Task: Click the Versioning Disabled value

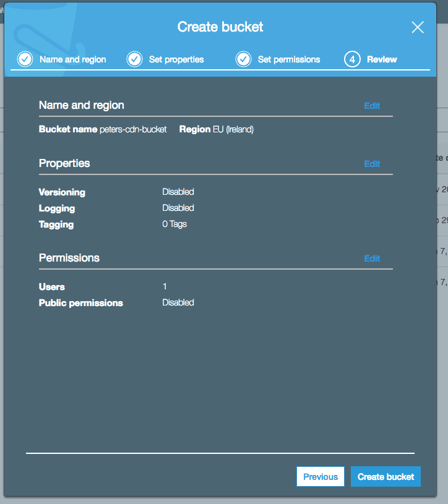Action: [x=178, y=192]
